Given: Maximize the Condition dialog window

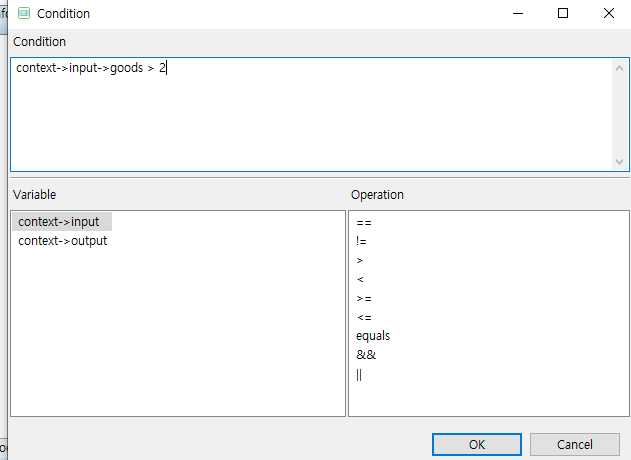Looking at the screenshot, I should (563, 14).
